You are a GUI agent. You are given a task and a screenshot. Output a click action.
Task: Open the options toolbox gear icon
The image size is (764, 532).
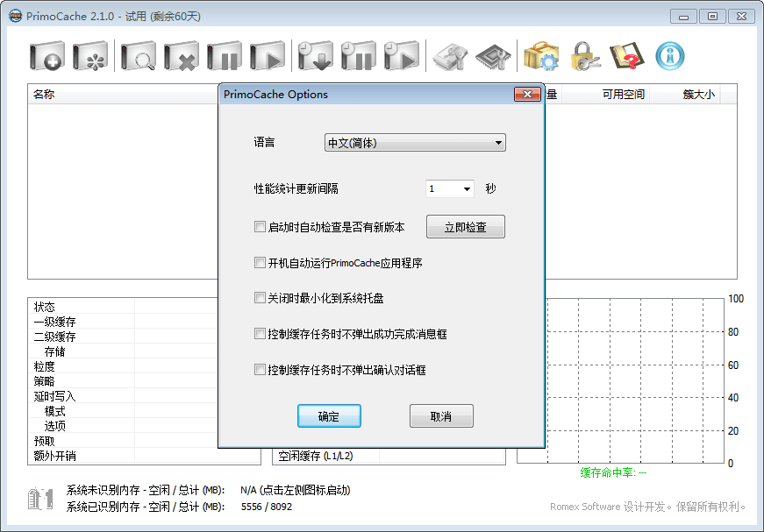pyautogui.click(x=541, y=56)
